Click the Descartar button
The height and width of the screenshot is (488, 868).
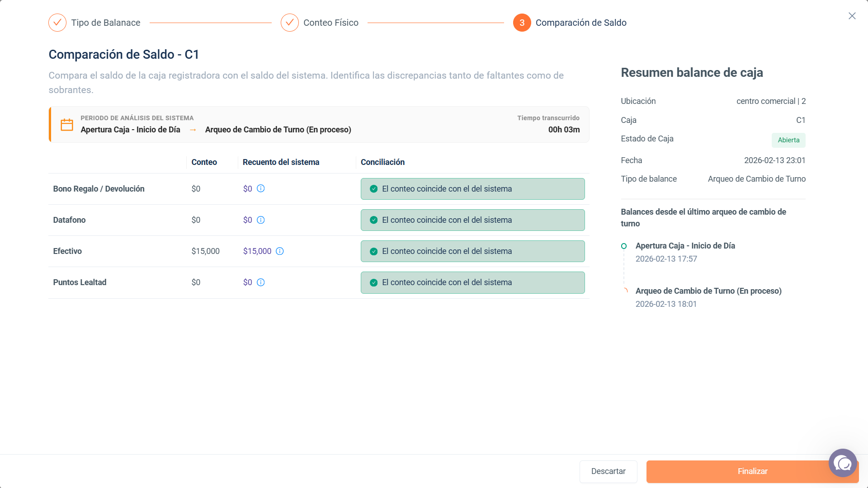tap(609, 471)
